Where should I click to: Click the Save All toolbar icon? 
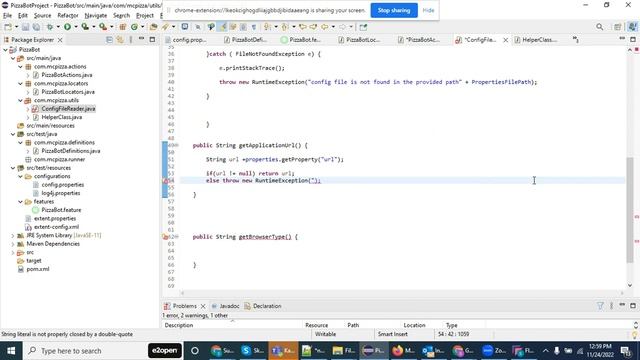[36, 27]
